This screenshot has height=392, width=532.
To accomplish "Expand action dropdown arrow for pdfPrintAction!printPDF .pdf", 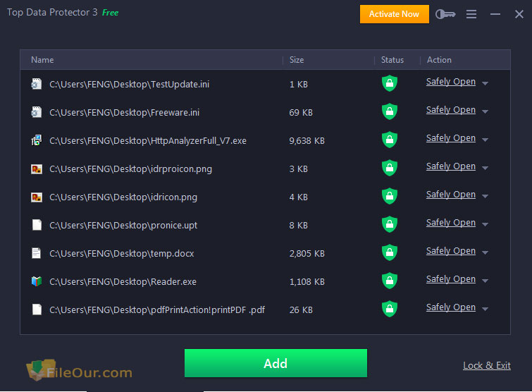I will pyautogui.click(x=485, y=309).
